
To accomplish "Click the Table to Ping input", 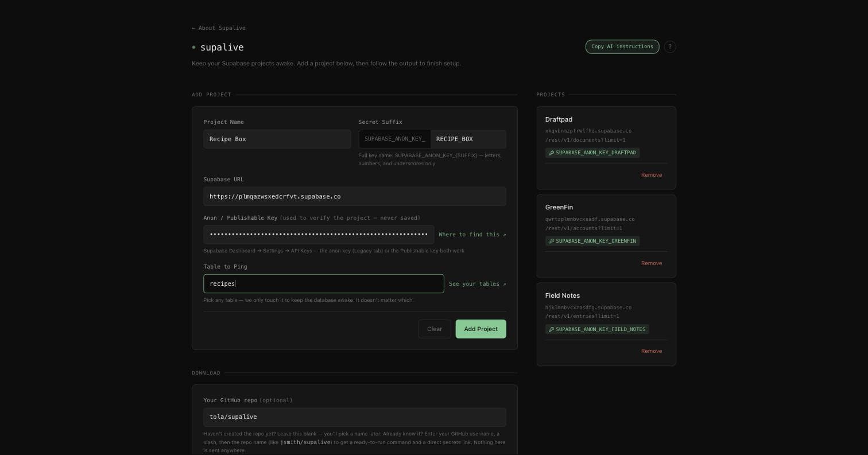I will (323, 283).
